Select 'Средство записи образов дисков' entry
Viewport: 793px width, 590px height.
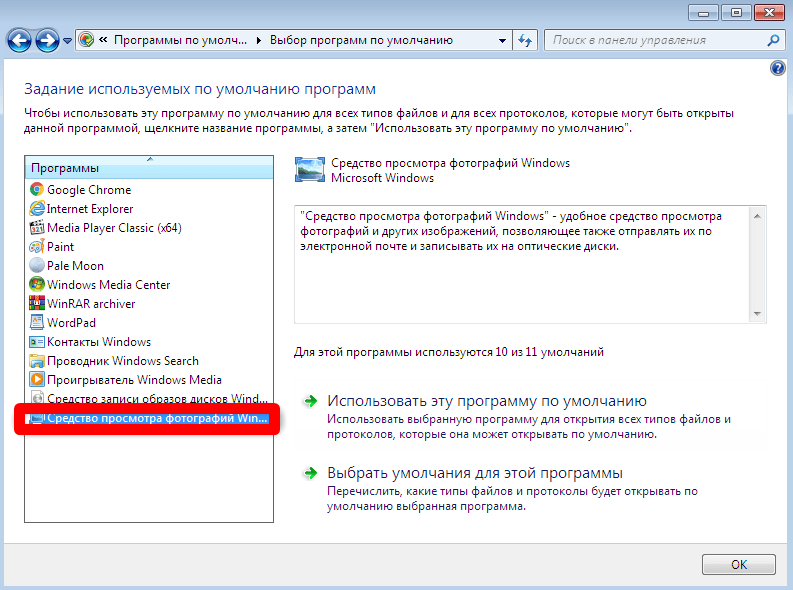coord(149,398)
